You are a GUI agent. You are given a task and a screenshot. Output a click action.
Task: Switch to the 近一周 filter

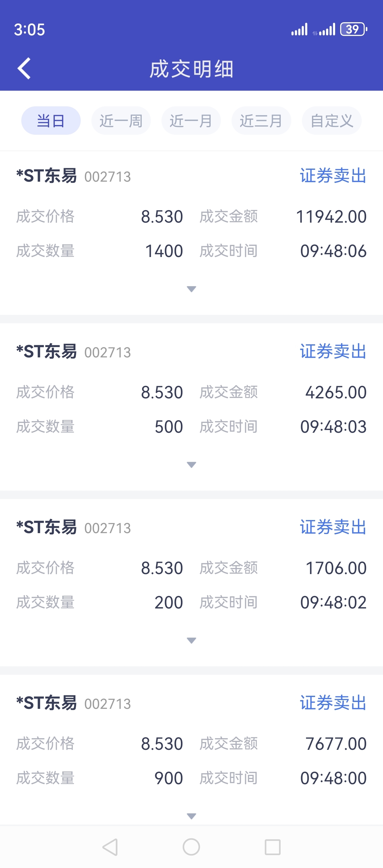coord(121,121)
